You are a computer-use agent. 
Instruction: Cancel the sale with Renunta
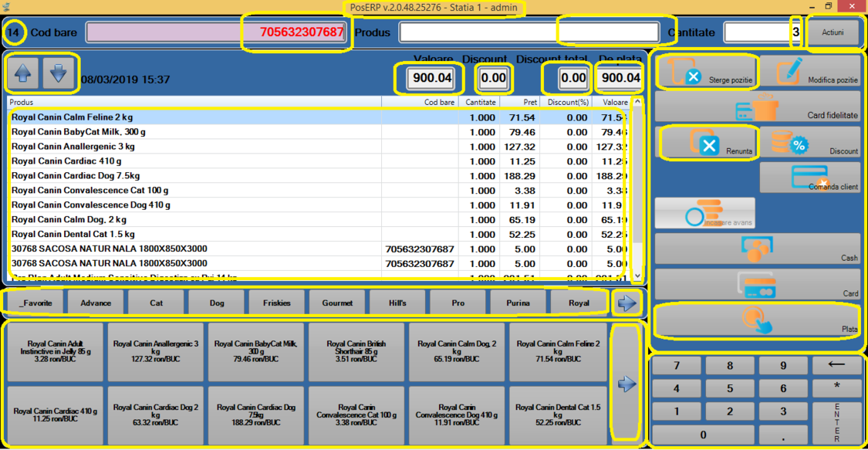point(705,142)
